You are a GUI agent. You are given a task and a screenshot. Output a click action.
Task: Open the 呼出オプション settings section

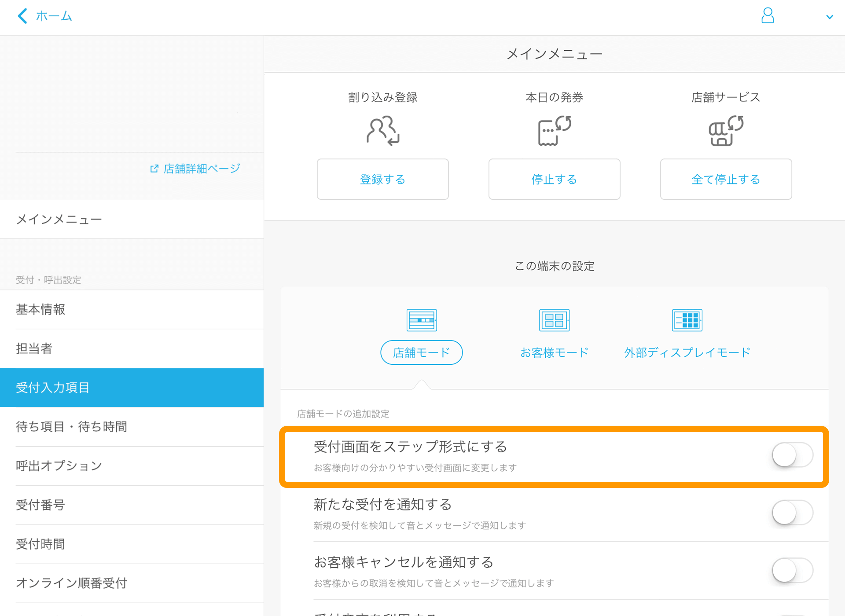pyautogui.click(x=59, y=466)
